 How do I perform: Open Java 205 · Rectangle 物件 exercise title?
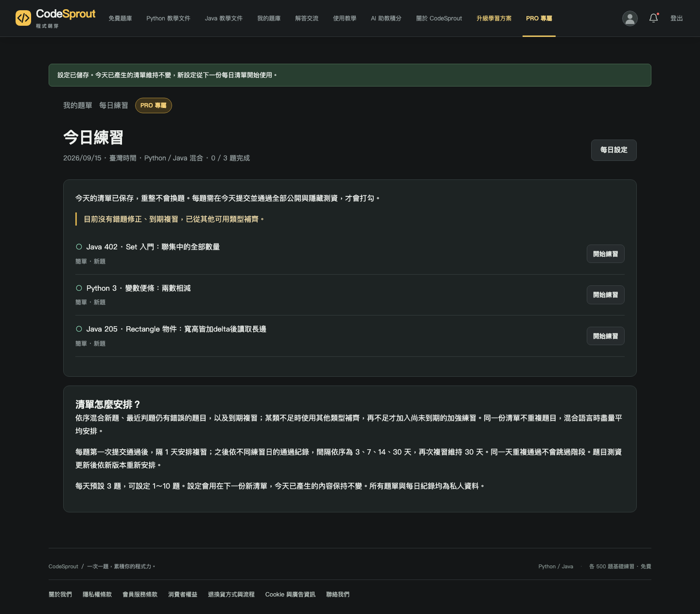point(176,329)
